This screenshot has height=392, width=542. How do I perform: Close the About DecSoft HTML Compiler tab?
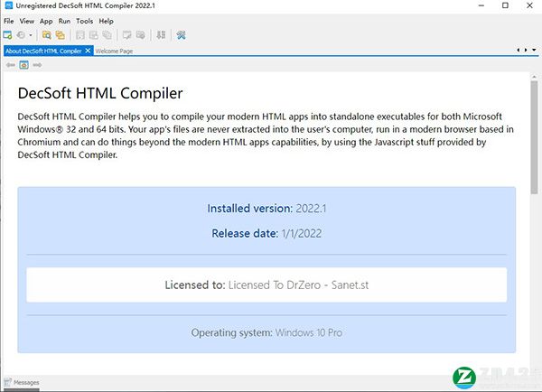(89, 51)
